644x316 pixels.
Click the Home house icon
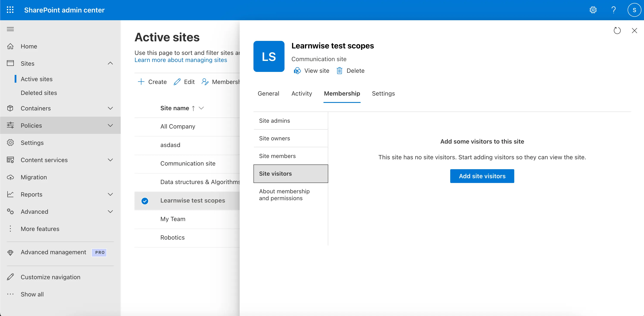click(x=10, y=46)
